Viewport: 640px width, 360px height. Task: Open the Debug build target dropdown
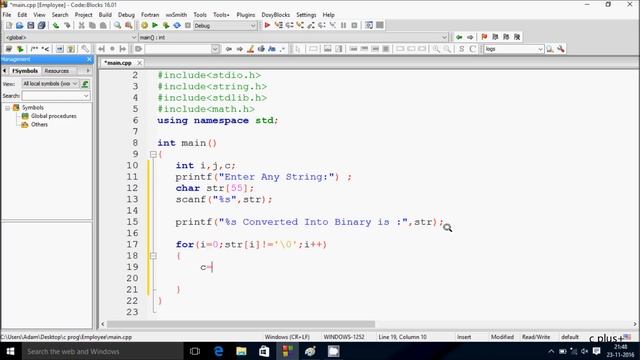tap(253, 25)
